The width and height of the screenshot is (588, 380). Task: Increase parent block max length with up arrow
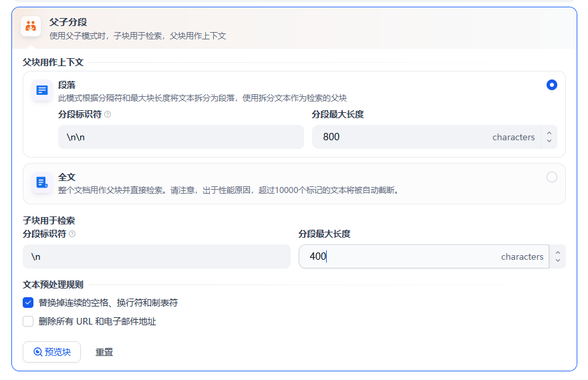click(x=549, y=133)
